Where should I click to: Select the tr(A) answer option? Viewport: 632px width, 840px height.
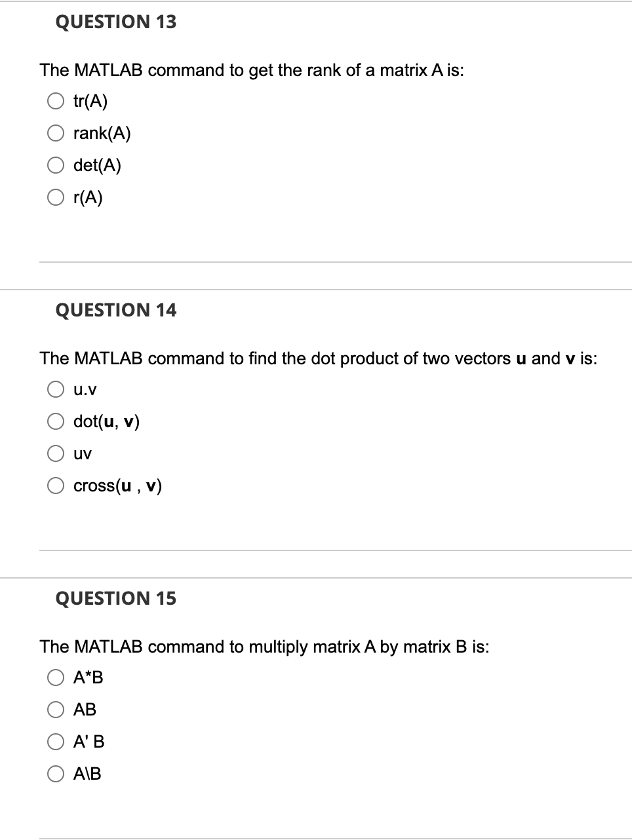(56, 100)
